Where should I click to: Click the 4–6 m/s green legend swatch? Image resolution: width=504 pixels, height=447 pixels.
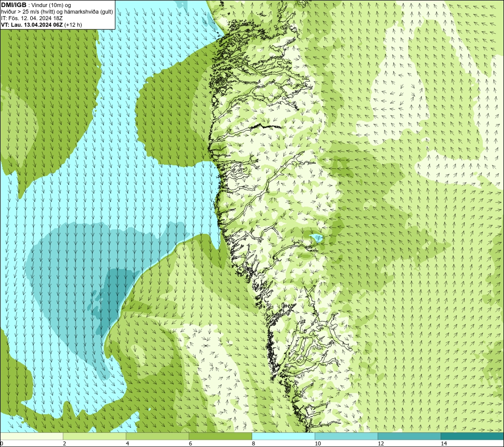tap(157, 436)
